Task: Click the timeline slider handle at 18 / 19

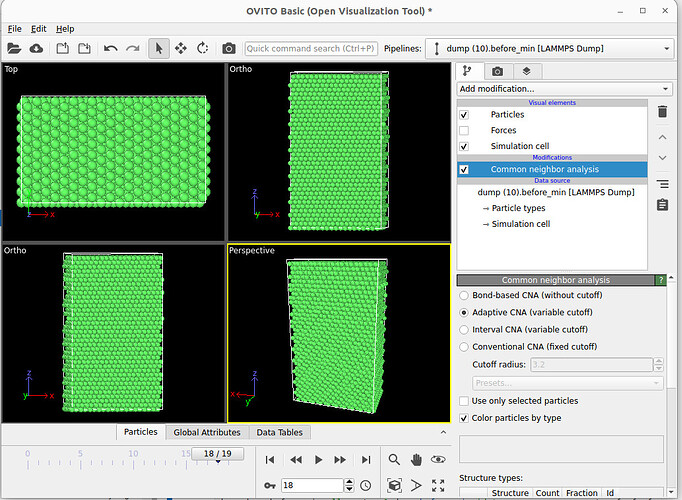Action: tap(217, 454)
